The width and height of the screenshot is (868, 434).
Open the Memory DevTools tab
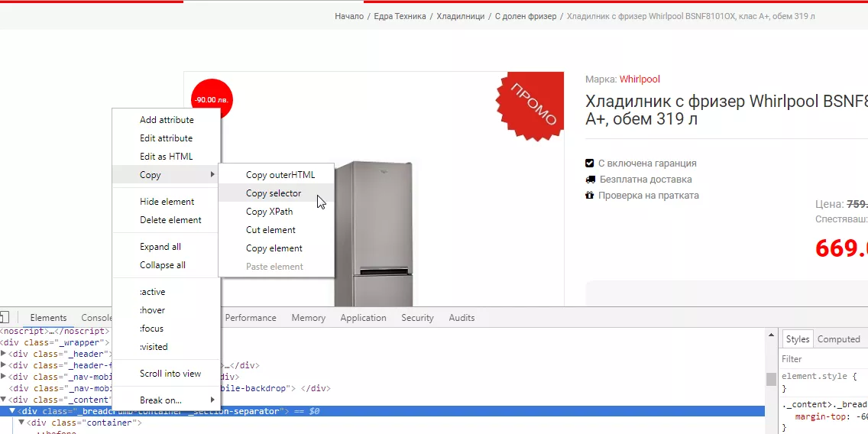309,317
